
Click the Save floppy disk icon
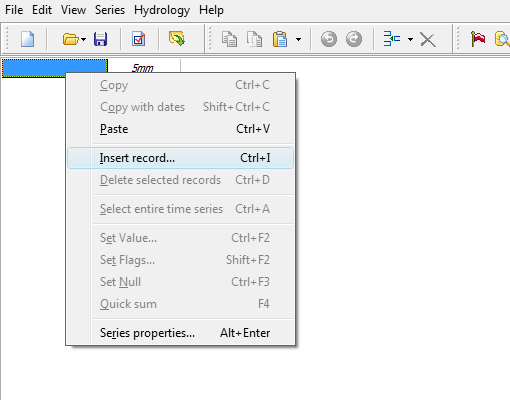point(100,39)
